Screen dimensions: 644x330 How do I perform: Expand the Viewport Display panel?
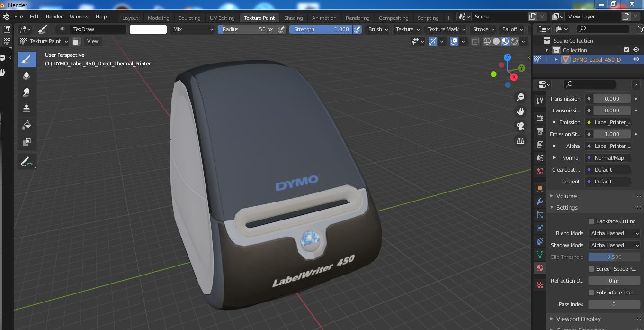pos(578,319)
